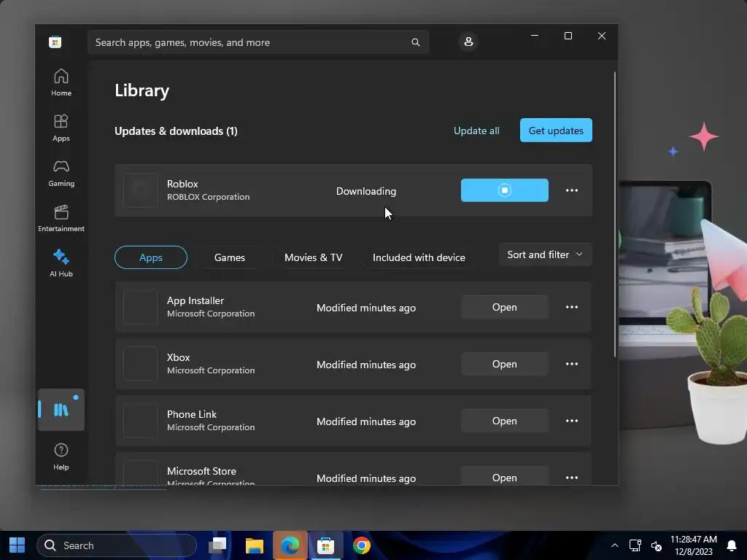Image resolution: width=747 pixels, height=560 pixels.
Task: Expand the Sort and filter dropdown
Action: click(545, 254)
